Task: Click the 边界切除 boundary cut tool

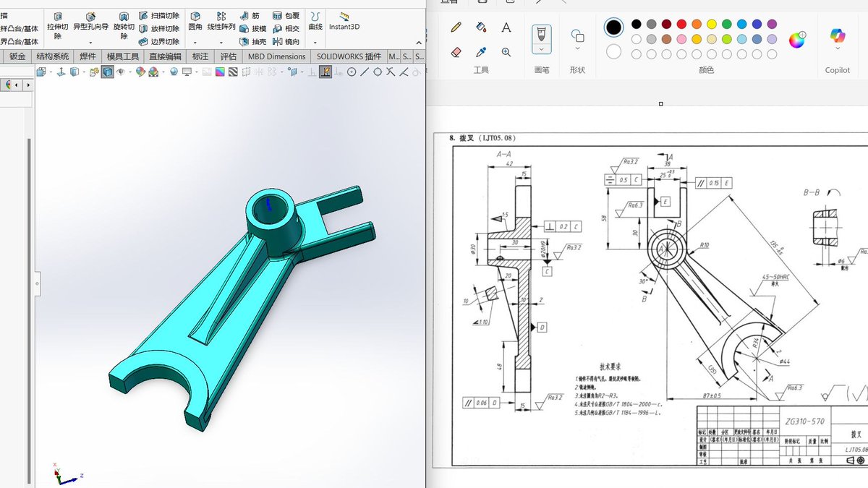Action: (x=158, y=41)
